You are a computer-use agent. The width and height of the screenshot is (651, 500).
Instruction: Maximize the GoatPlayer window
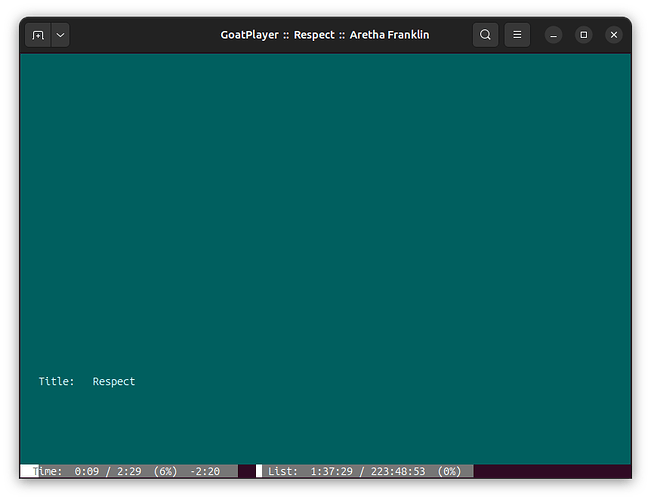tap(584, 35)
